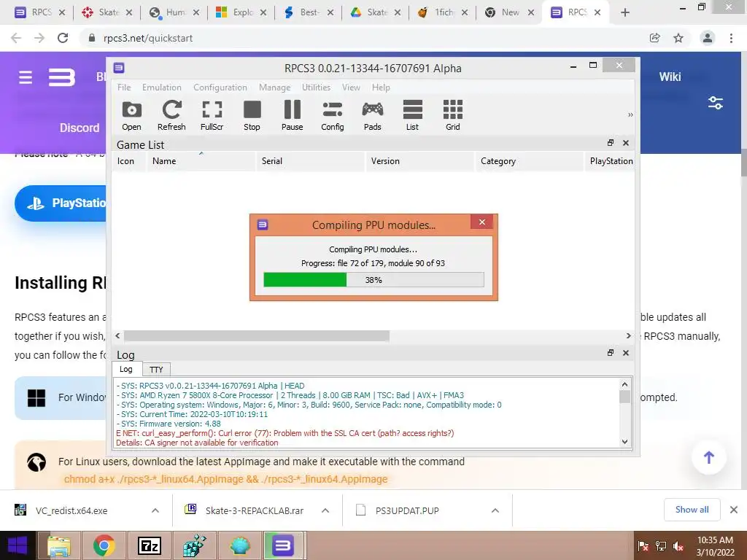Reload the browser page

point(63,38)
